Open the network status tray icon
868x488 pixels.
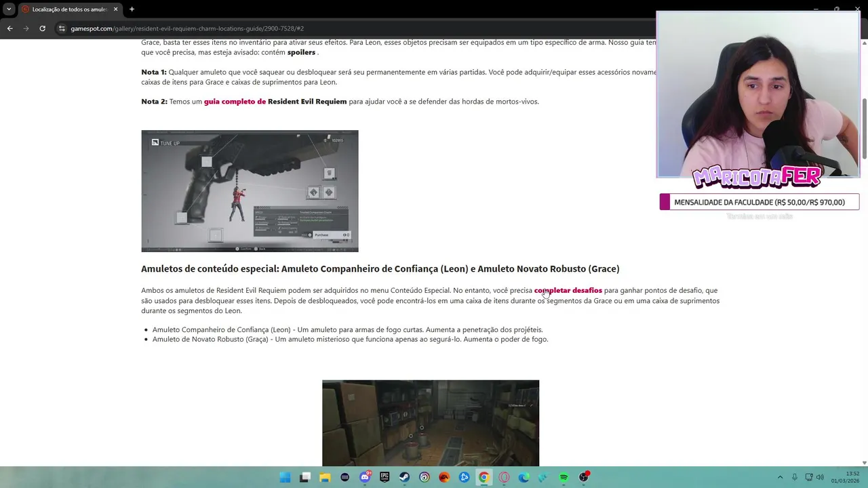click(x=809, y=477)
